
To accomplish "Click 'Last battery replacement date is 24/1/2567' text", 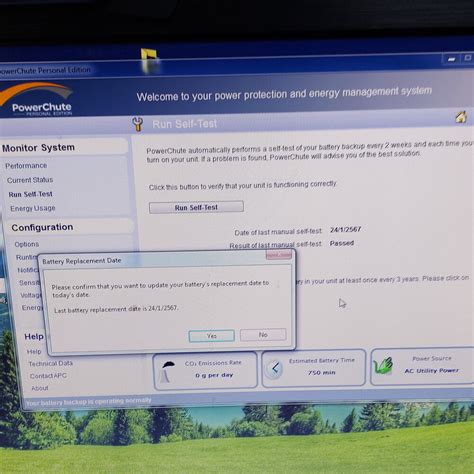I will pyautogui.click(x=116, y=309).
